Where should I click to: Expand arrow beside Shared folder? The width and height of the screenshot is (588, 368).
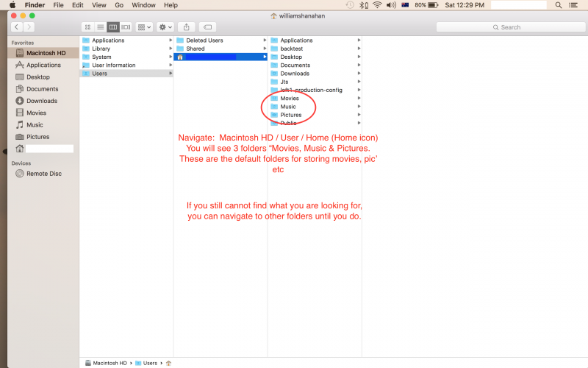click(x=265, y=49)
